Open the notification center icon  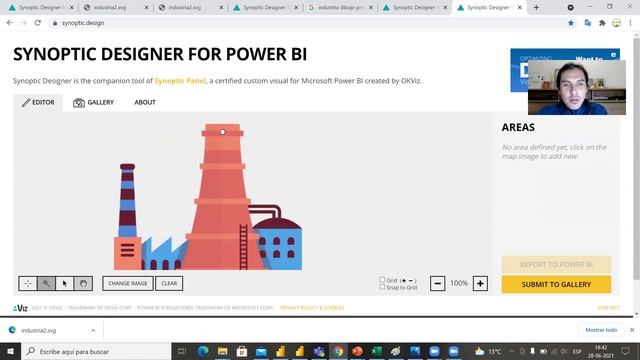(625, 351)
